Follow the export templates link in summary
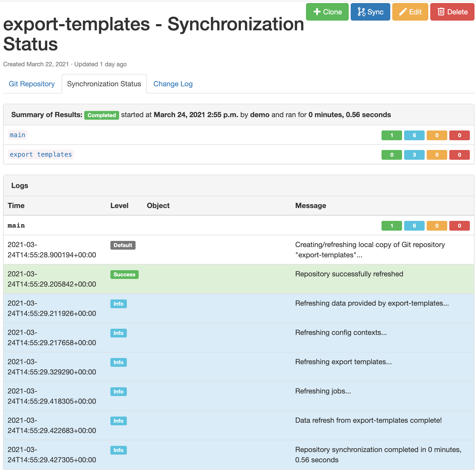Screen dimensions: 476x470 [x=41, y=154]
